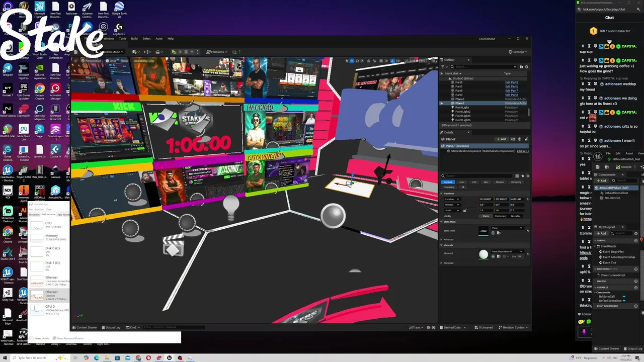Select the translate gizmo tool in viewport
The width and height of the screenshot is (644, 362).
click(352, 61)
